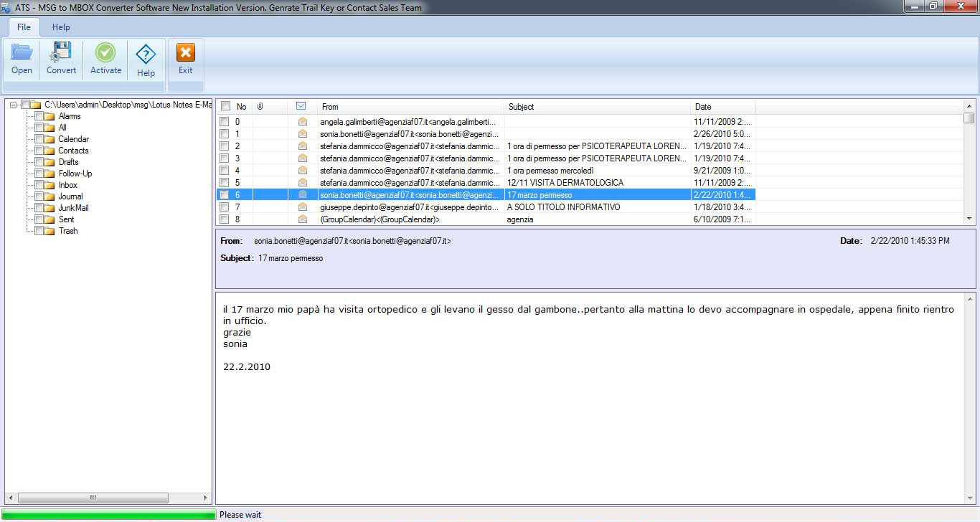980x522 pixels.
Task: Click envelope icon for message row 7
Action: click(302, 207)
